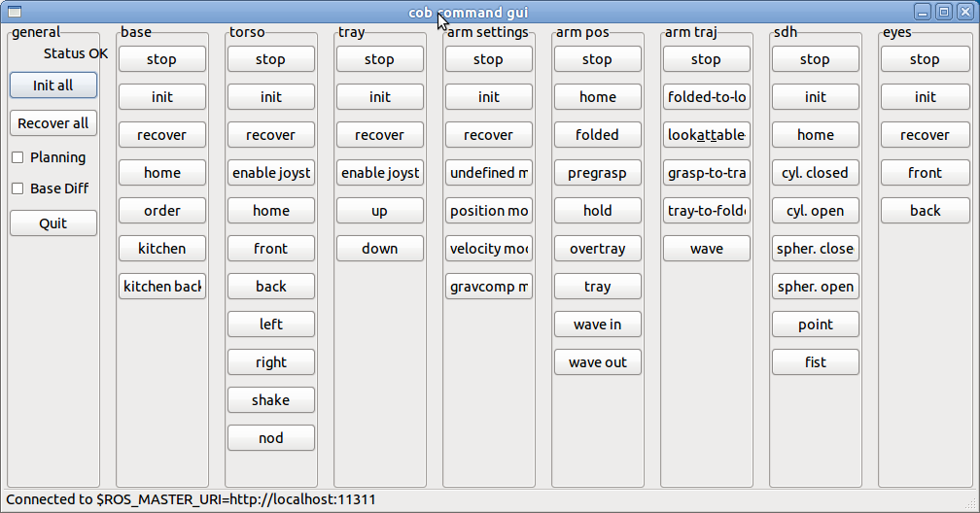Lower the tray with down button

tap(380, 249)
